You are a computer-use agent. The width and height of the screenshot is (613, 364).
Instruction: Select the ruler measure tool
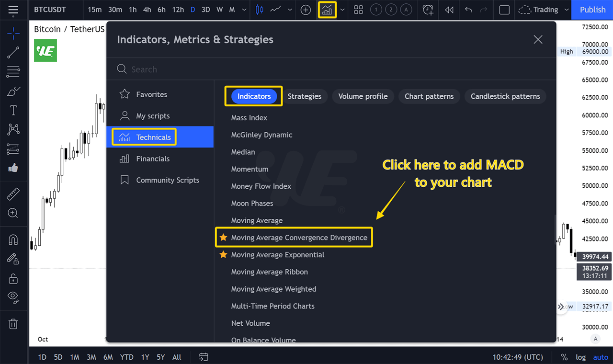13,194
